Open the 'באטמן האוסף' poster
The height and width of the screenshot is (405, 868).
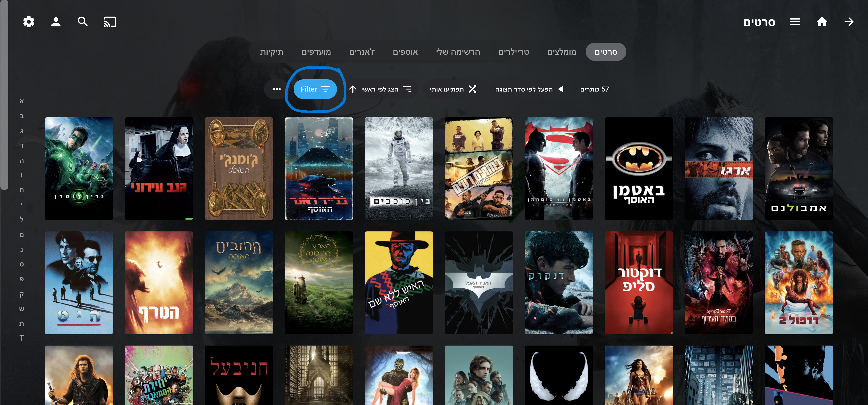[639, 168]
